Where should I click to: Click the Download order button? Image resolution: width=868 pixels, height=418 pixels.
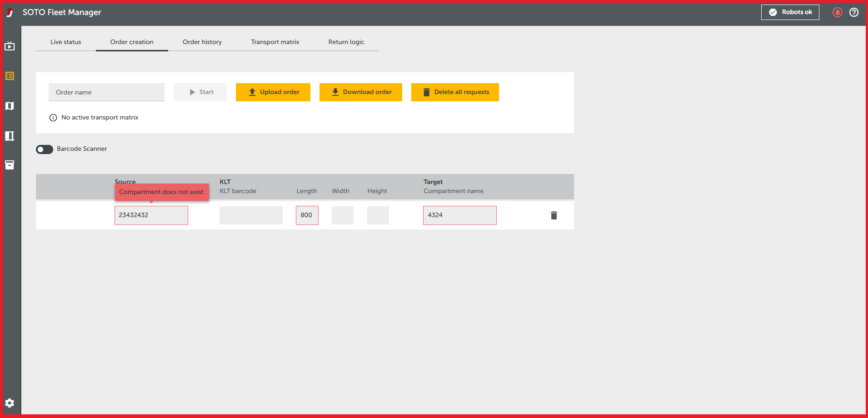pyautogui.click(x=361, y=92)
